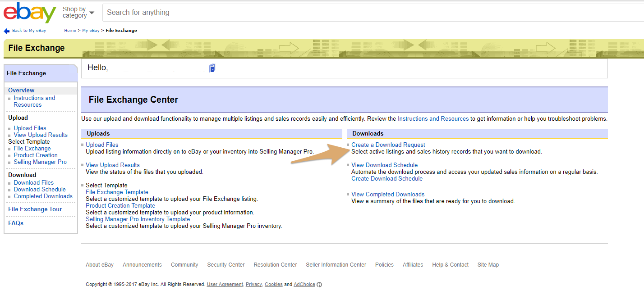This screenshot has width=644, height=304.
Task: Open Download Schedule in the sidebar
Action: (x=40, y=190)
